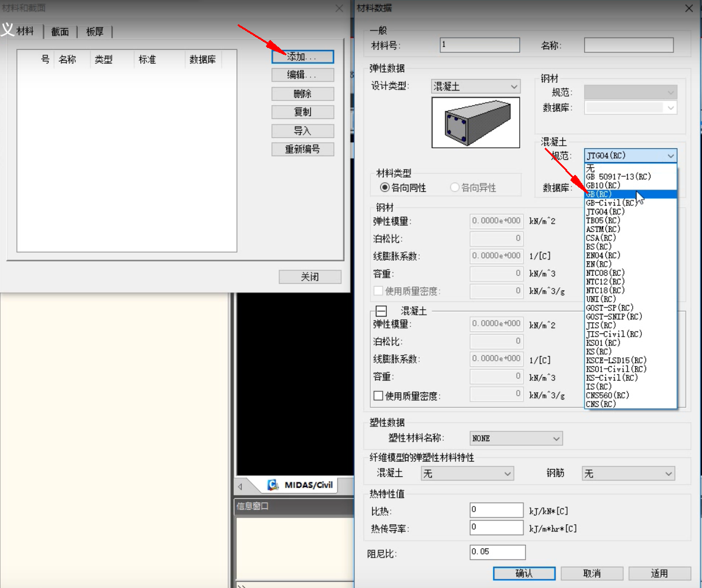This screenshot has width=702, height=588.
Task: Click the 确认 button
Action: coord(524,573)
